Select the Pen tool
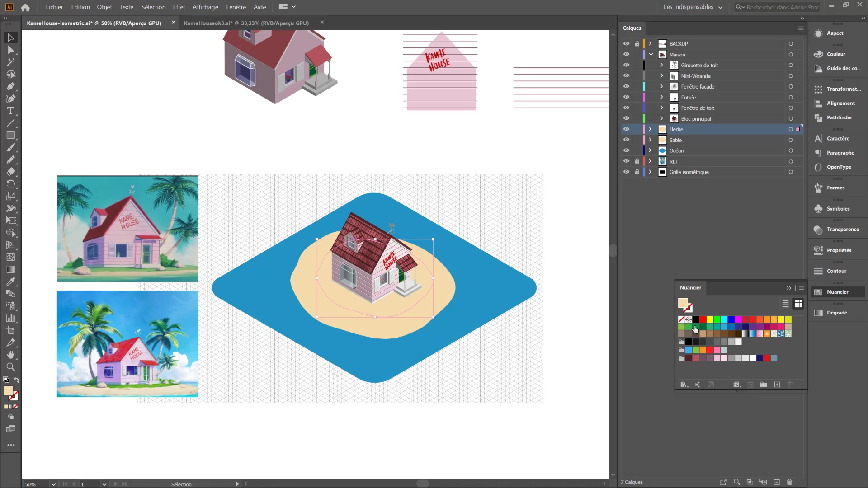The width and height of the screenshot is (868, 488). click(11, 87)
